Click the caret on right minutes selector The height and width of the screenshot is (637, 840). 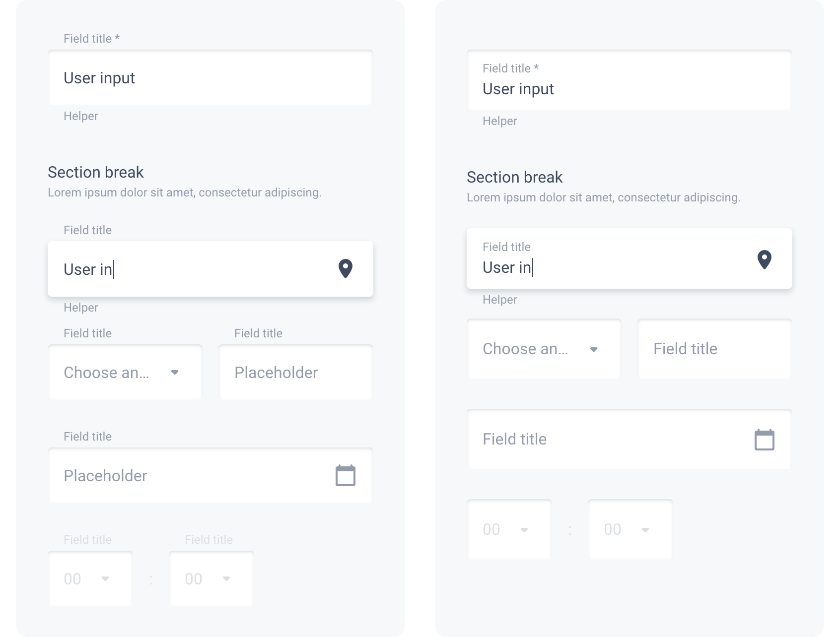[x=645, y=529]
